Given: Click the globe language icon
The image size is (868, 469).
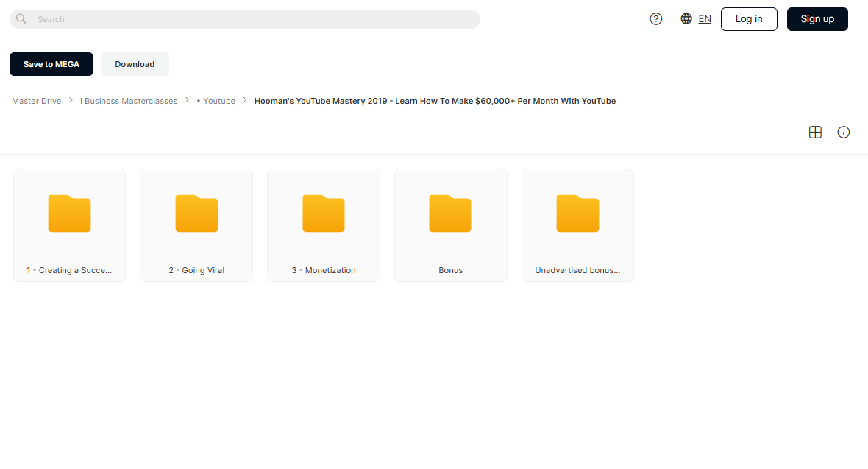Looking at the screenshot, I should (686, 19).
